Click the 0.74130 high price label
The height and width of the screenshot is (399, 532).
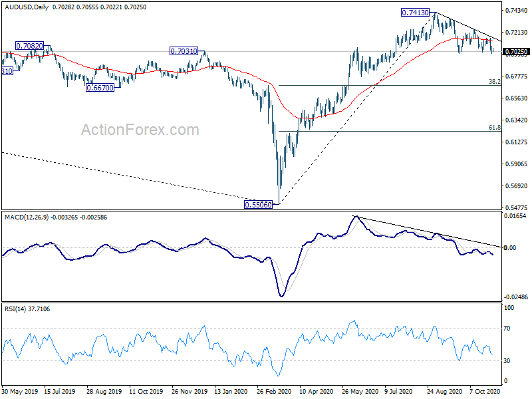[x=419, y=13]
